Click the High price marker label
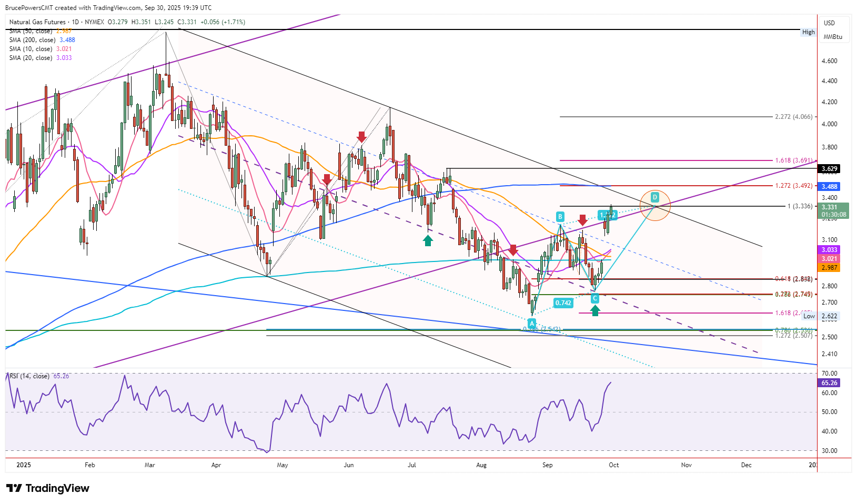 click(809, 32)
